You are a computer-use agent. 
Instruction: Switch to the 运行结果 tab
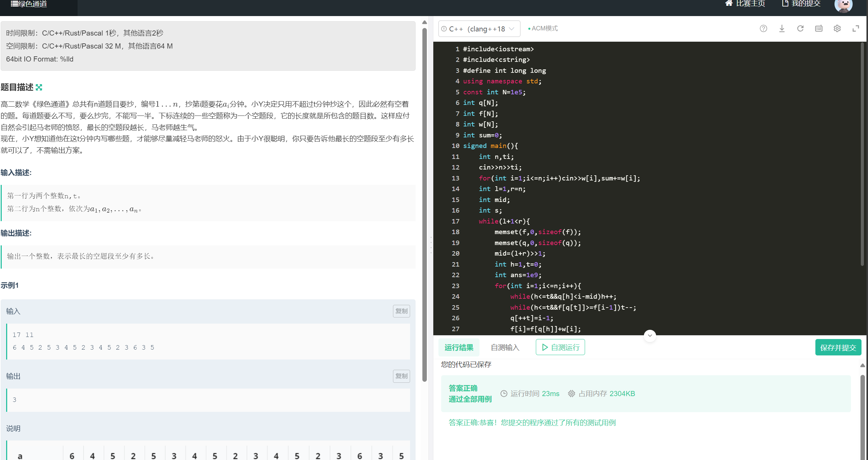click(x=459, y=348)
